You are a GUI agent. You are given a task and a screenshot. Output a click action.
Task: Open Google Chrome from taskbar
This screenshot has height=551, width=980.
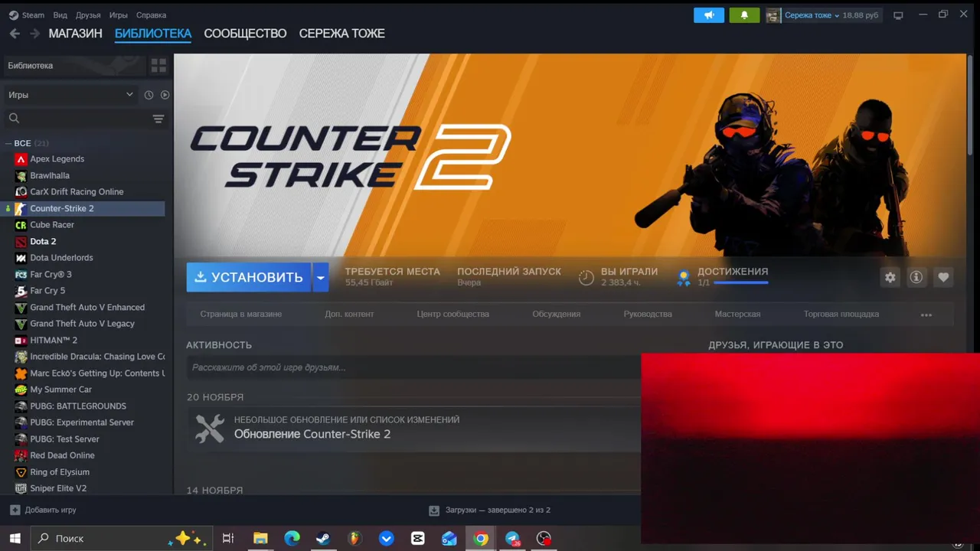click(x=481, y=539)
